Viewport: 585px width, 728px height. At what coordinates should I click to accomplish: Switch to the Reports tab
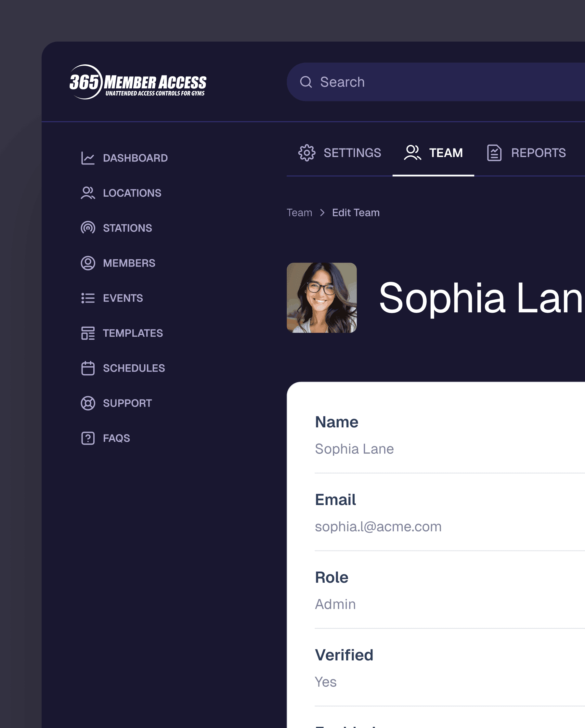(526, 153)
